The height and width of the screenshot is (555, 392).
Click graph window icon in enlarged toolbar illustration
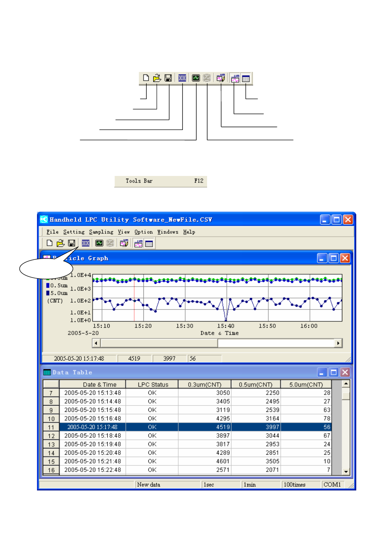point(235,78)
